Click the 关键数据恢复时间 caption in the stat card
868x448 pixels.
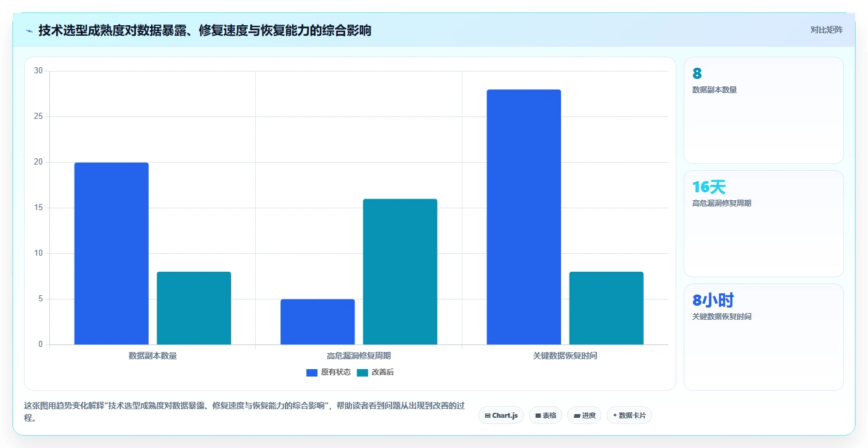point(722,317)
